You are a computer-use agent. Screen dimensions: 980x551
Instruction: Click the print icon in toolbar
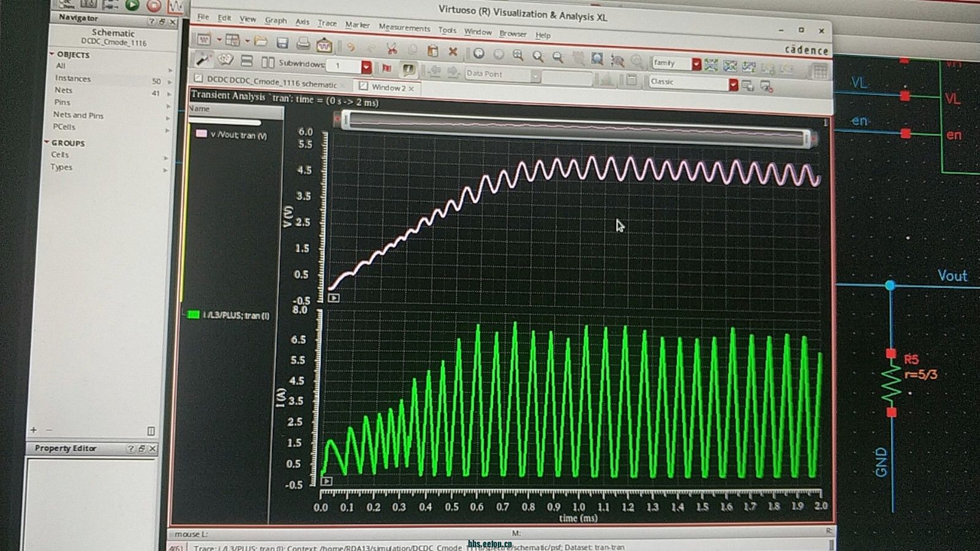303,43
